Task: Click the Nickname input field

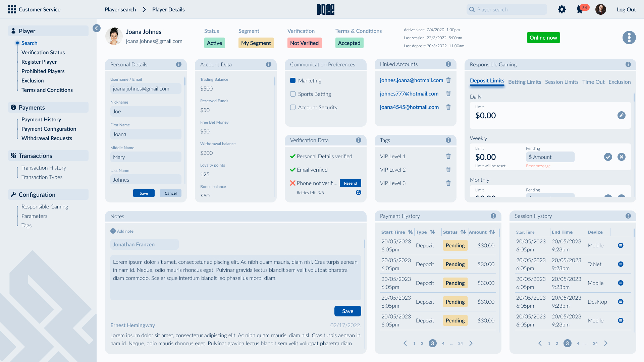Action: click(146, 111)
